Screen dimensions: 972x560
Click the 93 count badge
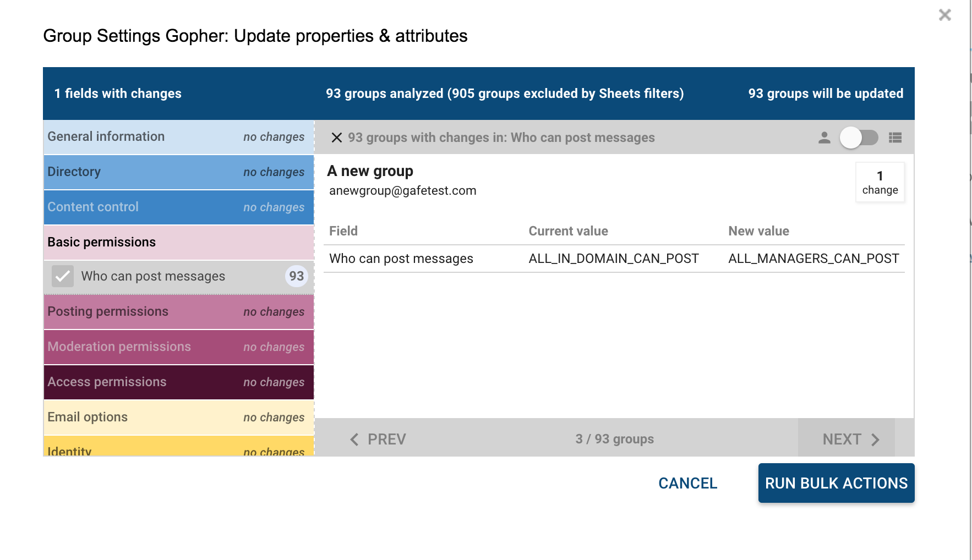click(296, 276)
